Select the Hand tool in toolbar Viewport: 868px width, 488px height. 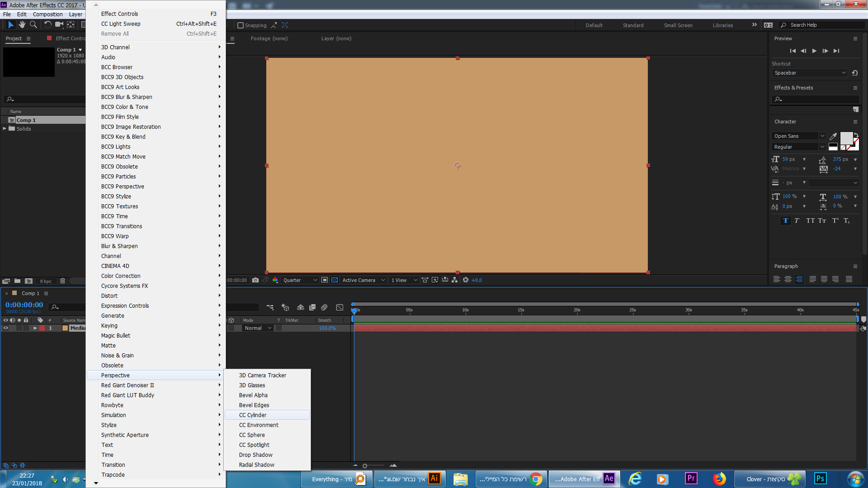[x=22, y=25]
